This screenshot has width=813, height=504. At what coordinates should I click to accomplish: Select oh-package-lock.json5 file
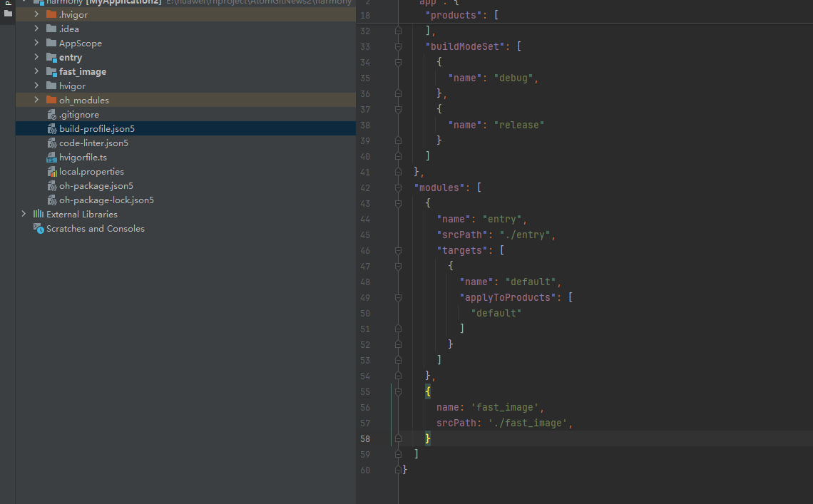click(x=106, y=200)
